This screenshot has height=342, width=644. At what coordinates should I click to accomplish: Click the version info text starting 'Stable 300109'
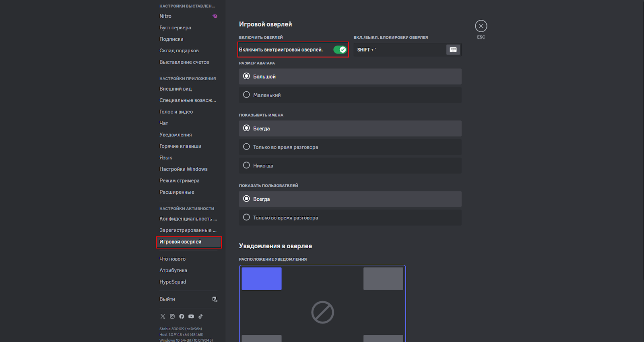tap(181, 329)
